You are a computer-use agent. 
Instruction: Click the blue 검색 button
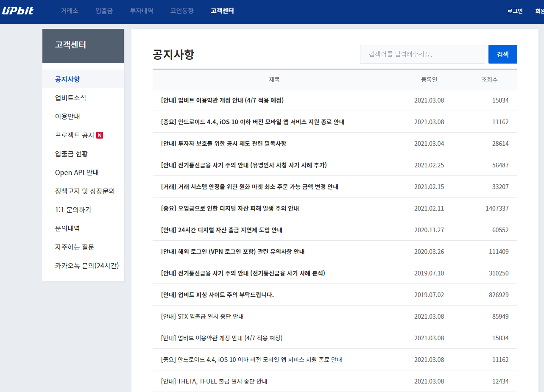tap(503, 54)
